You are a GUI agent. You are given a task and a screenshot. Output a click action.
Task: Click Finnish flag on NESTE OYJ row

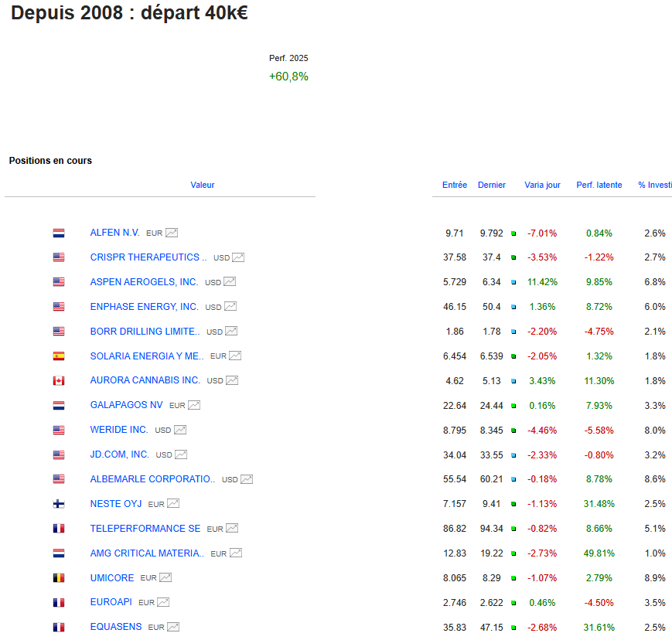click(x=59, y=504)
